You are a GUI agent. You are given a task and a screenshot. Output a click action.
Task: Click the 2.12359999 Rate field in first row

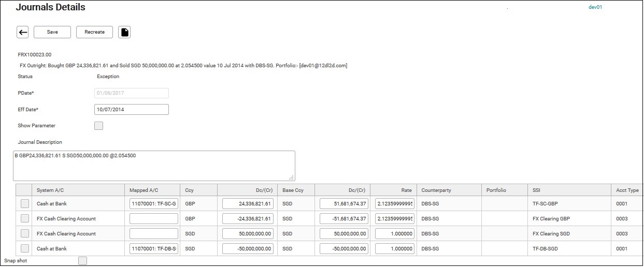click(x=394, y=204)
